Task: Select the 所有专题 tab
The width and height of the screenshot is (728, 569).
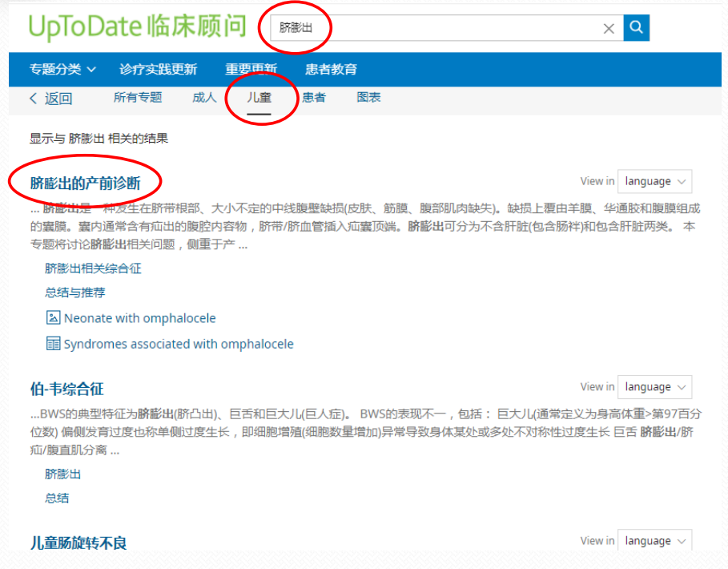Action: click(x=138, y=97)
